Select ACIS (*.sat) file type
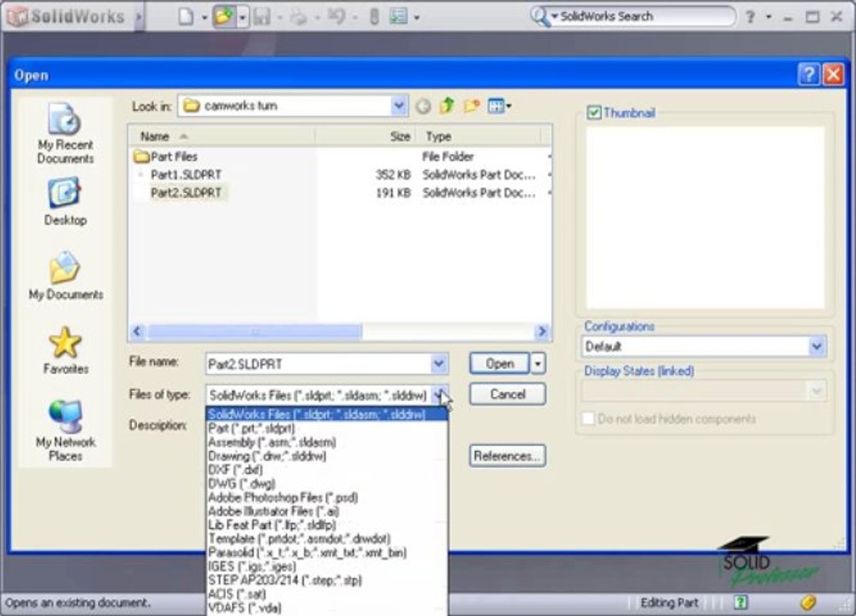The width and height of the screenshot is (856, 616). (x=326, y=594)
